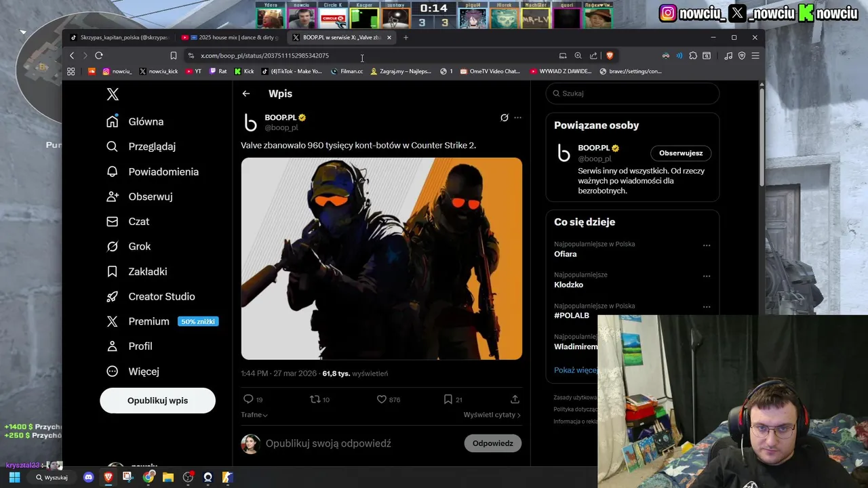The image size is (868, 488).
Task: Open the Kłodzko trending topic
Action: tap(568, 285)
